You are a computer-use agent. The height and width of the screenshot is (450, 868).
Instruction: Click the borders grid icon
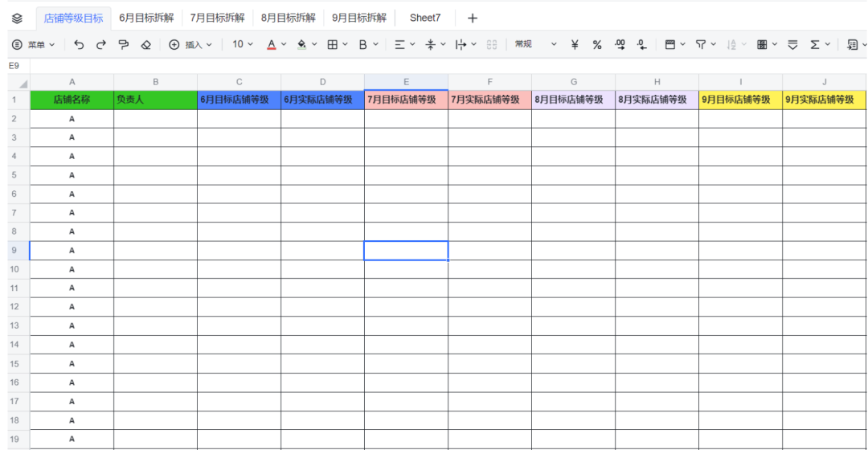pyautogui.click(x=332, y=45)
